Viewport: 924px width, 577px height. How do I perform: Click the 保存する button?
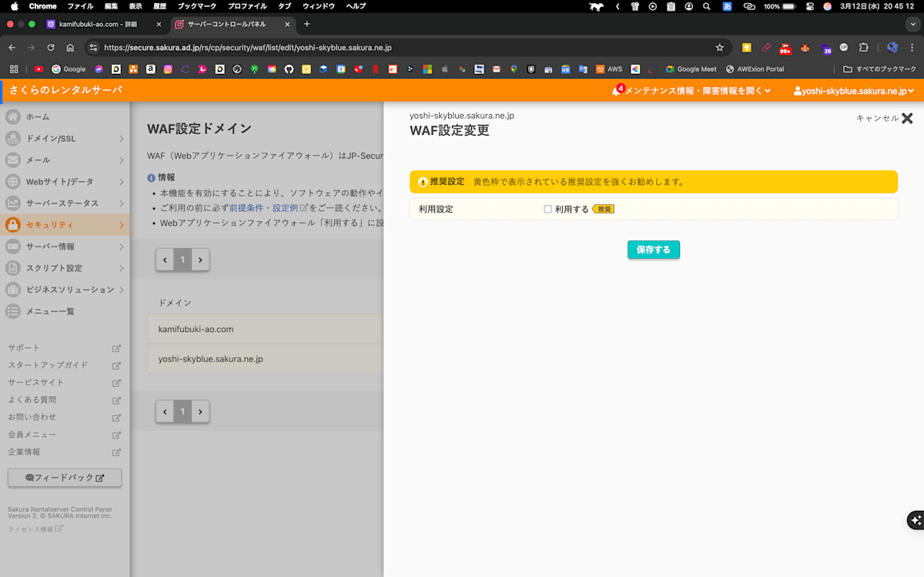654,250
